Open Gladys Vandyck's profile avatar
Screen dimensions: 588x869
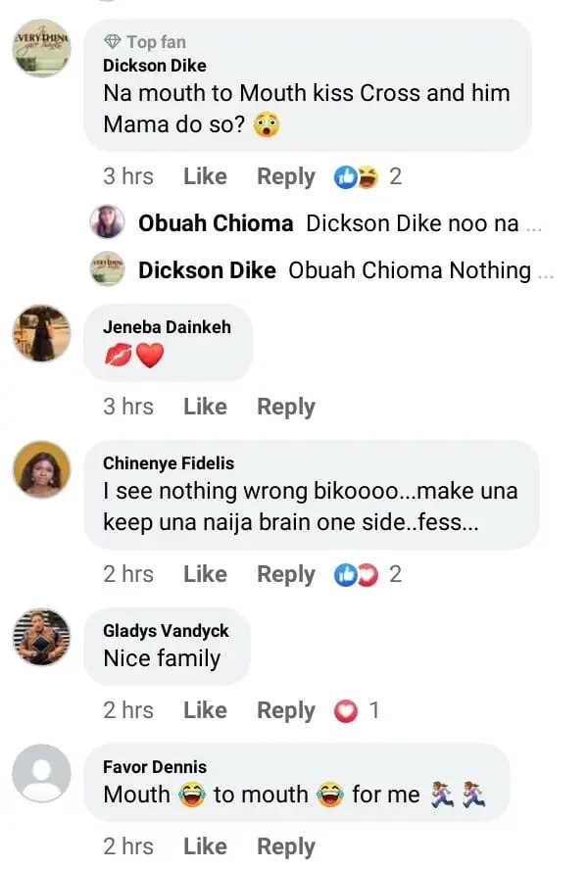pos(41,638)
